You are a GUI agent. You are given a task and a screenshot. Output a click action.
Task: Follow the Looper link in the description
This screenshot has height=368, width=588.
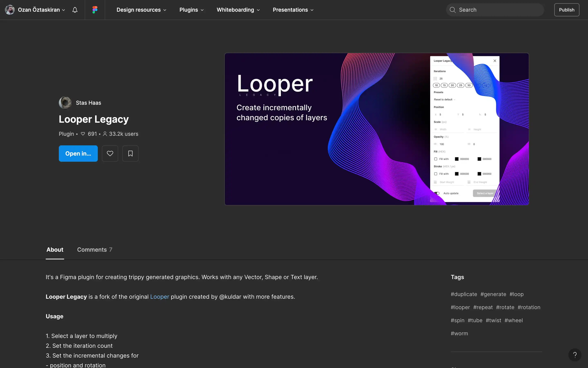click(160, 297)
